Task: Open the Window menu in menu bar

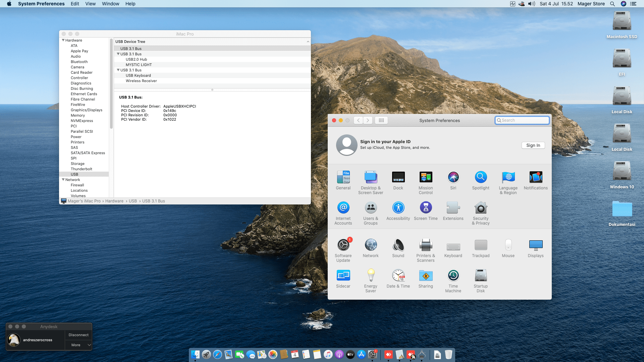Action: click(x=110, y=4)
